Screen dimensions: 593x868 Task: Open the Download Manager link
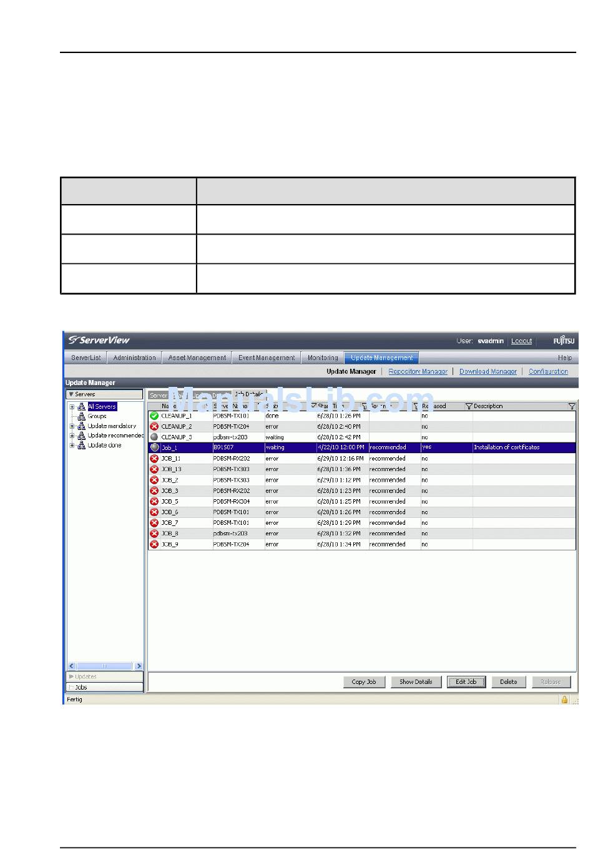pyautogui.click(x=488, y=371)
